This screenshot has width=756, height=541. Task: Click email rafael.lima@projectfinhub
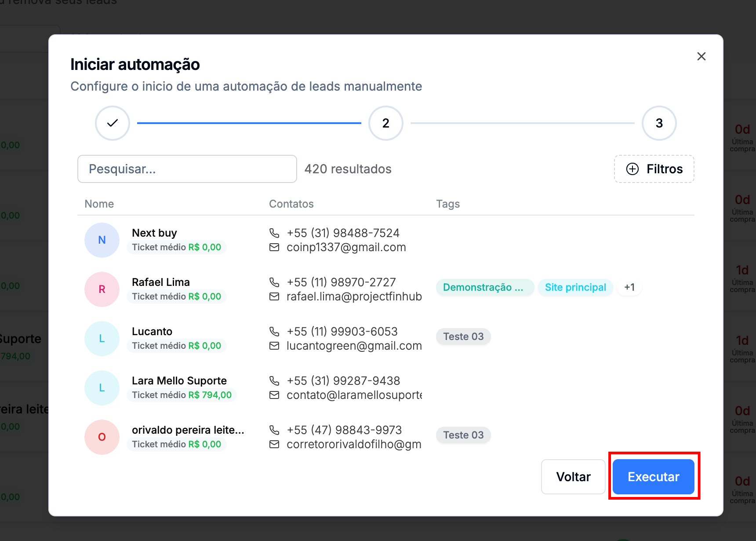(x=354, y=296)
